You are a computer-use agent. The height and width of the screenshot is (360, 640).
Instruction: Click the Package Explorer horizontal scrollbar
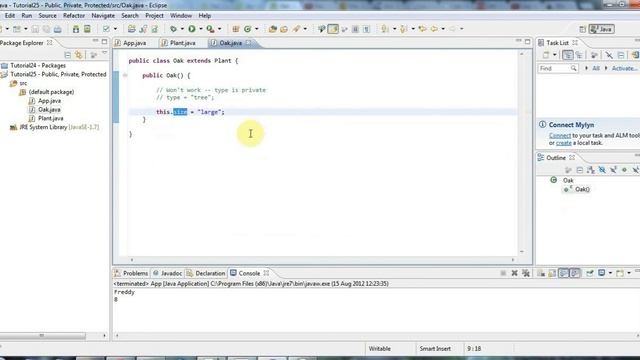[42, 336]
